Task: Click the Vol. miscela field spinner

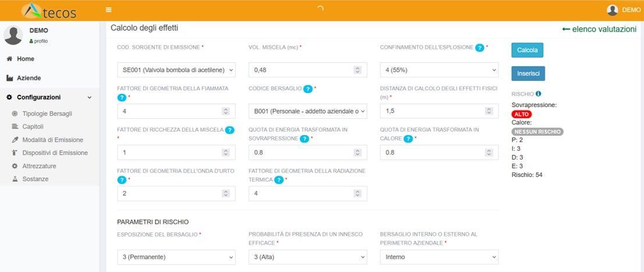Action: click(358, 70)
